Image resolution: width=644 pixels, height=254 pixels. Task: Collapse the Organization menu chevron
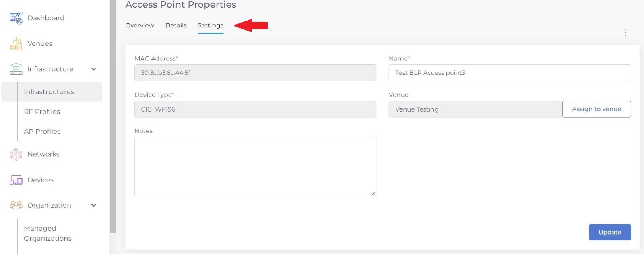coord(94,205)
